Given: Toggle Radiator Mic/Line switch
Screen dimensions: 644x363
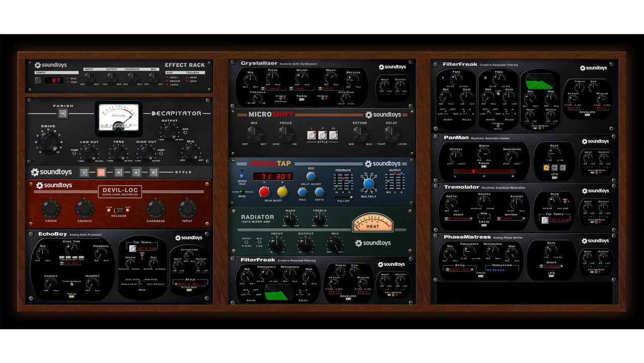Looking at the screenshot, I should tap(260, 242).
